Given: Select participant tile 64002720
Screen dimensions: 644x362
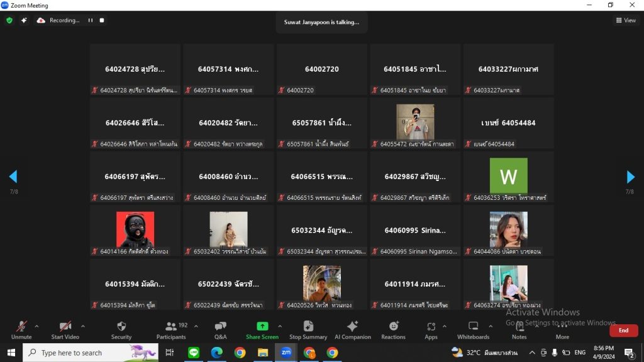Looking at the screenshot, I should pos(321,69).
